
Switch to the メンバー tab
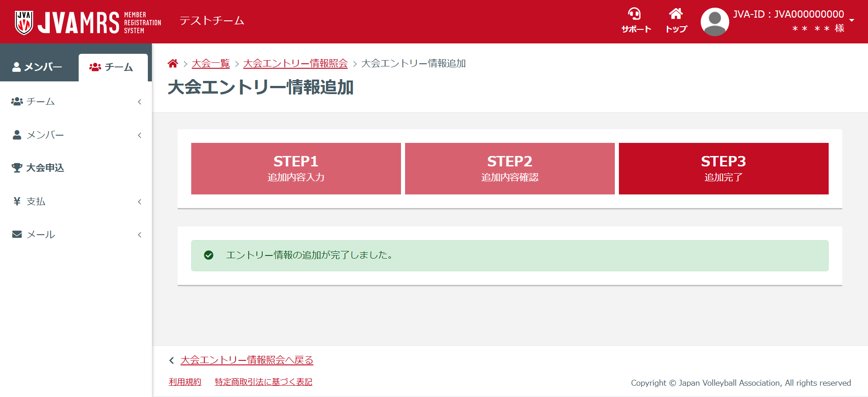pyautogui.click(x=38, y=67)
